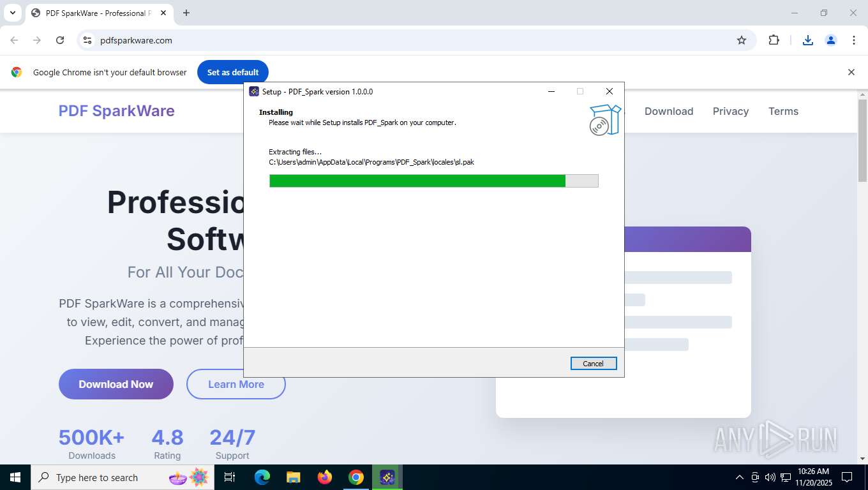The width and height of the screenshot is (868, 490).
Task: Expand the tab search dropdown arrow
Action: click(12, 13)
